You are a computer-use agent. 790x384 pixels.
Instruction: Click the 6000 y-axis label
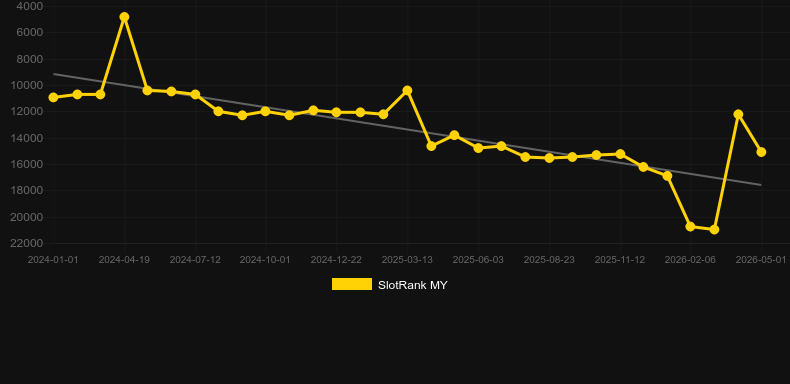pos(30,33)
